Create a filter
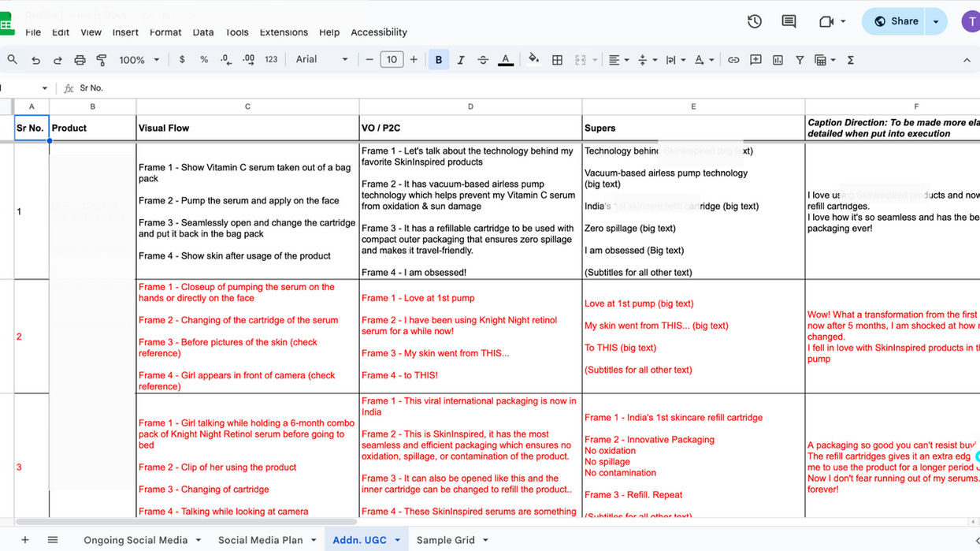Image resolution: width=980 pixels, height=551 pixels. 800,60
